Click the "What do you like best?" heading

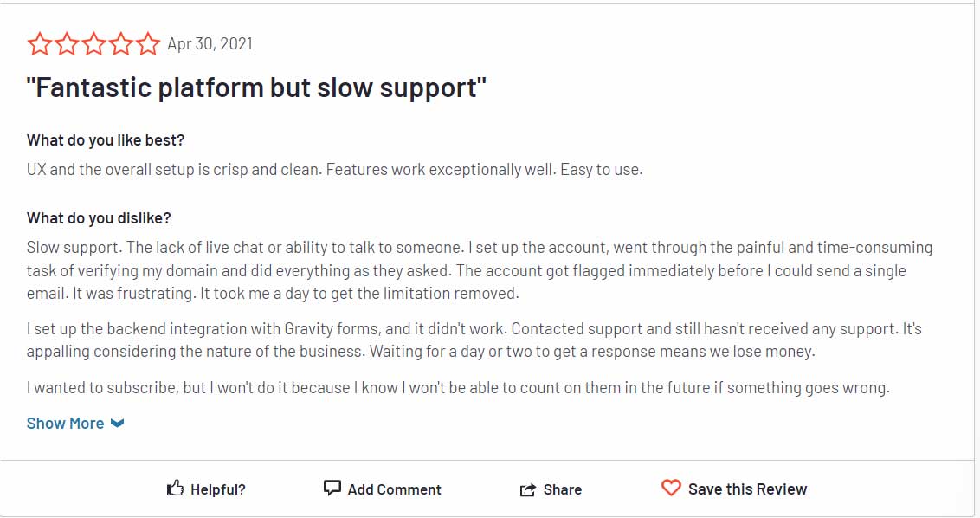tap(106, 140)
